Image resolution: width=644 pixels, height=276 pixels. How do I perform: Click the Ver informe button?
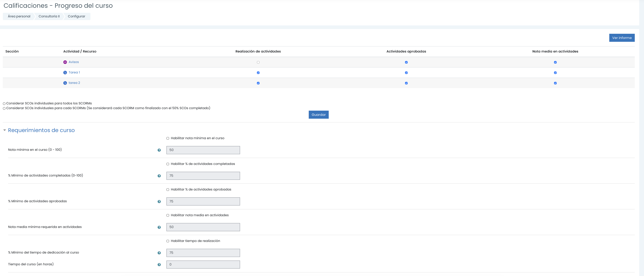click(622, 38)
